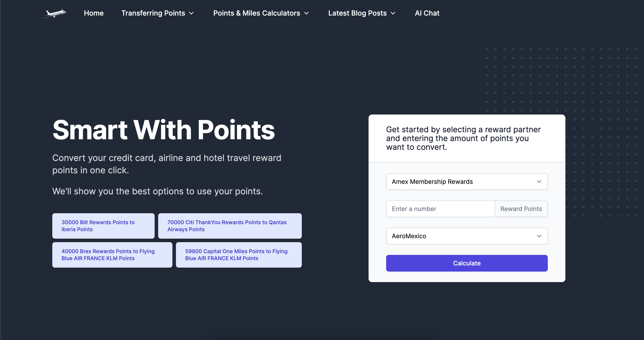Viewport: 644px width, 340px height.
Task: Open AI Chat from the navigation bar
Action: click(x=427, y=13)
